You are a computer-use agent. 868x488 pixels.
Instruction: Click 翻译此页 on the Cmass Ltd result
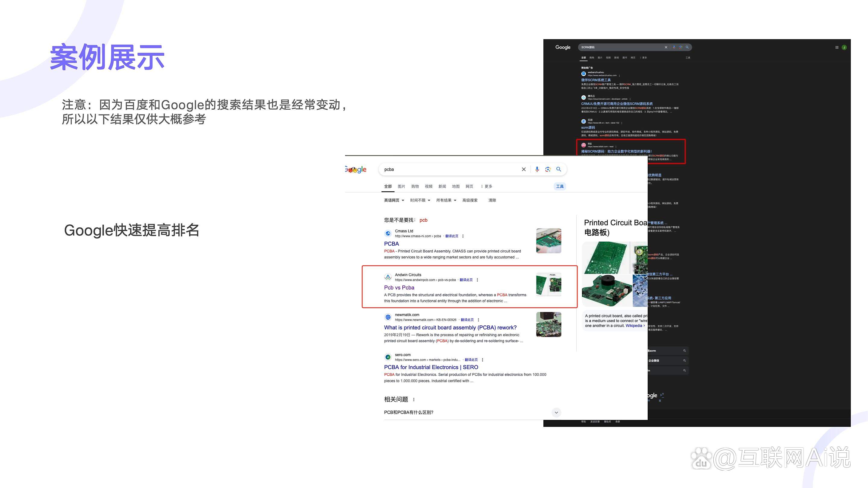coord(451,236)
